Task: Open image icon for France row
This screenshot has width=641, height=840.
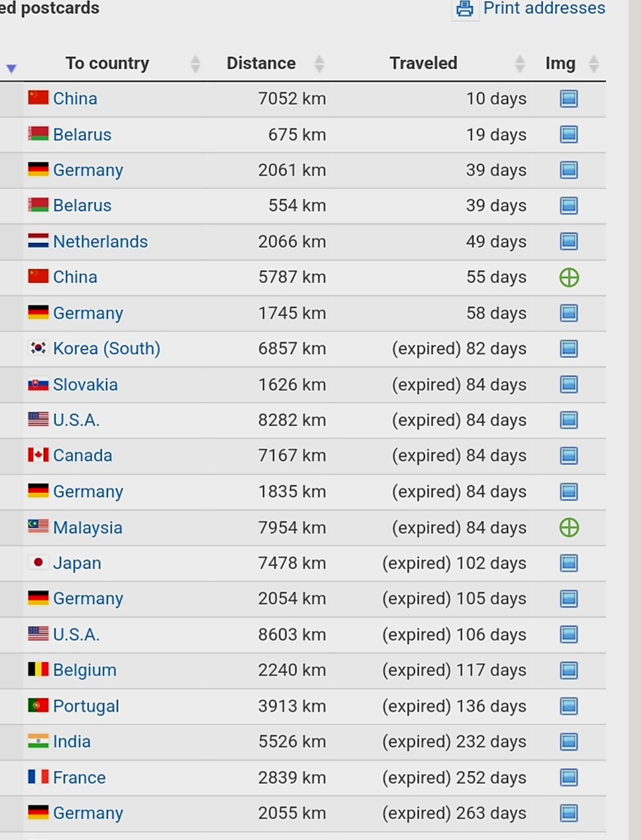Action: click(569, 778)
